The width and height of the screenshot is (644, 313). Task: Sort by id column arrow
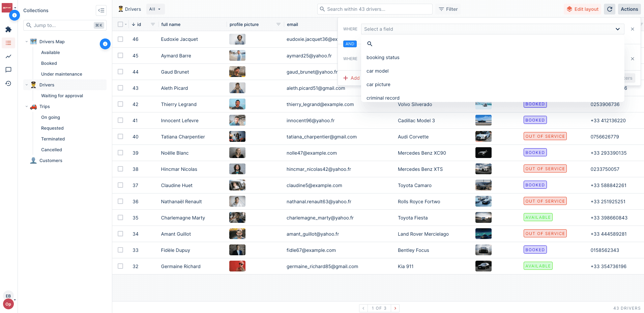pos(134,24)
